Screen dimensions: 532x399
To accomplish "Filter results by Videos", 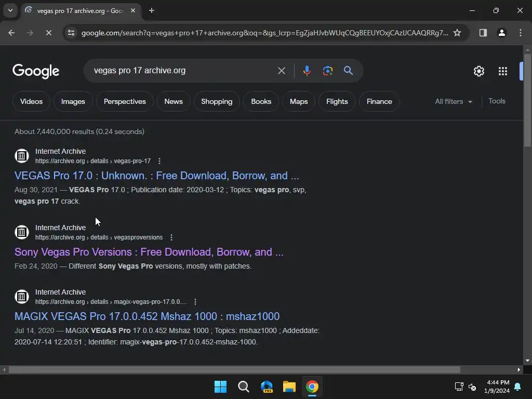I will (x=31, y=101).
